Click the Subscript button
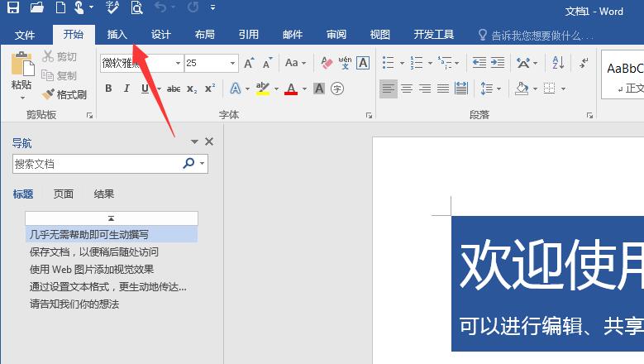The height and width of the screenshot is (364, 644). point(192,89)
